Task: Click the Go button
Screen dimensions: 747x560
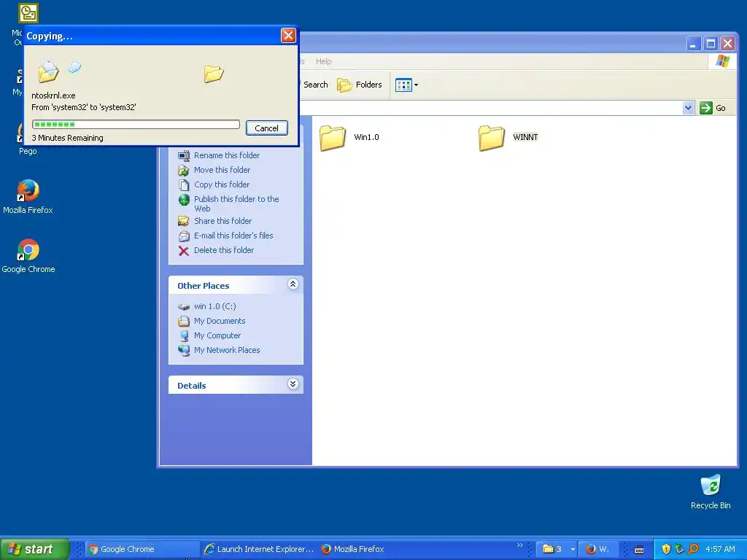Action: pos(713,108)
